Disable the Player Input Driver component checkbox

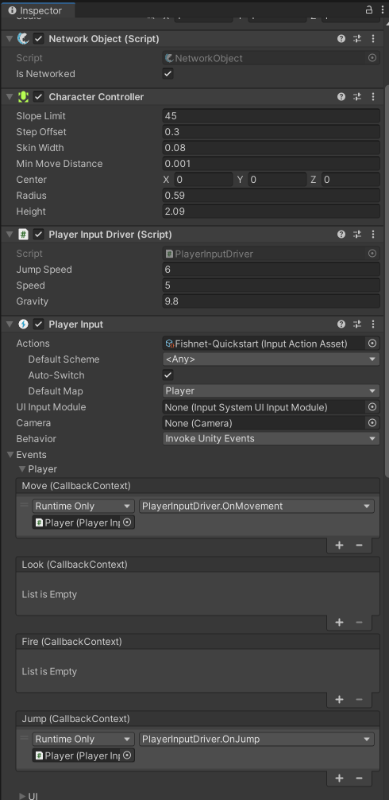pos(39,235)
